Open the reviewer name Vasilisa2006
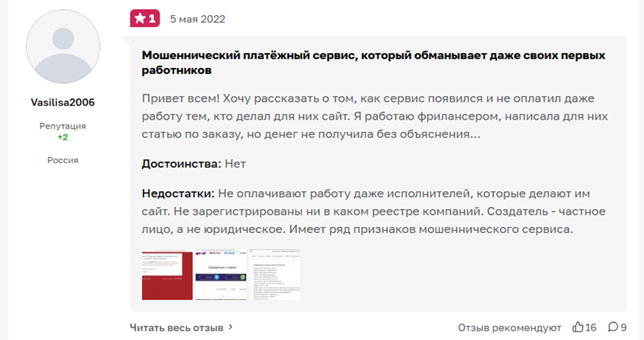This screenshot has height=340, width=644. 62,102
